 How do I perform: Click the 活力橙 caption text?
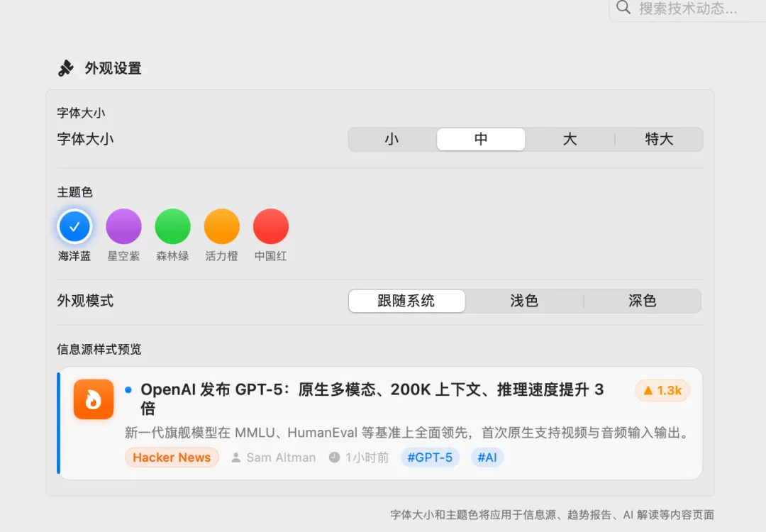[x=222, y=256]
